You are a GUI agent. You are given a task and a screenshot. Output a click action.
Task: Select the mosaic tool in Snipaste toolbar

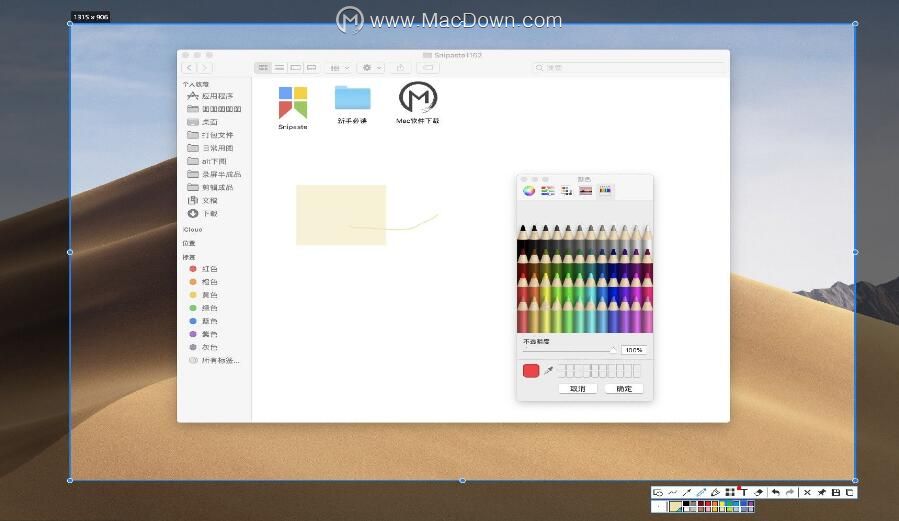[x=730, y=492]
